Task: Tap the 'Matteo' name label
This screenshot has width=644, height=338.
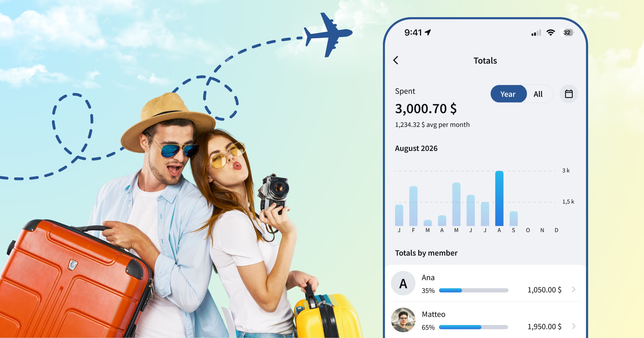Action: (433, 314)
